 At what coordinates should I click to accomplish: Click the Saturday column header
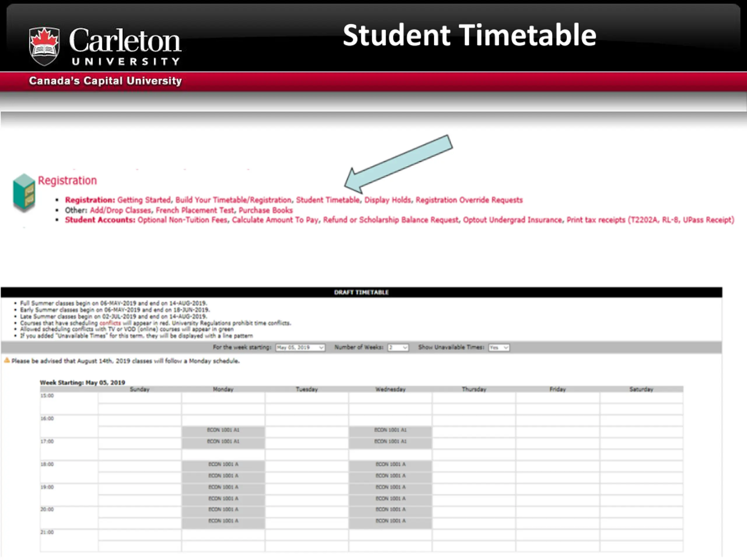point(641,389)
